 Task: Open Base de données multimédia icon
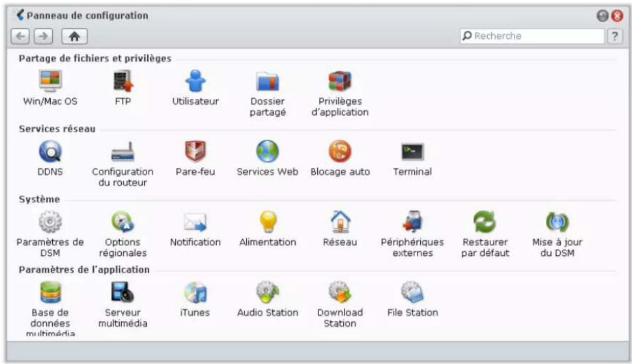(50, 292)
